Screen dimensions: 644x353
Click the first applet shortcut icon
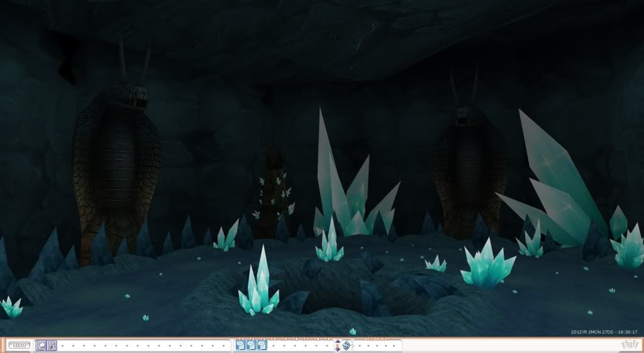pyautogui.click(x=41, y=345)
